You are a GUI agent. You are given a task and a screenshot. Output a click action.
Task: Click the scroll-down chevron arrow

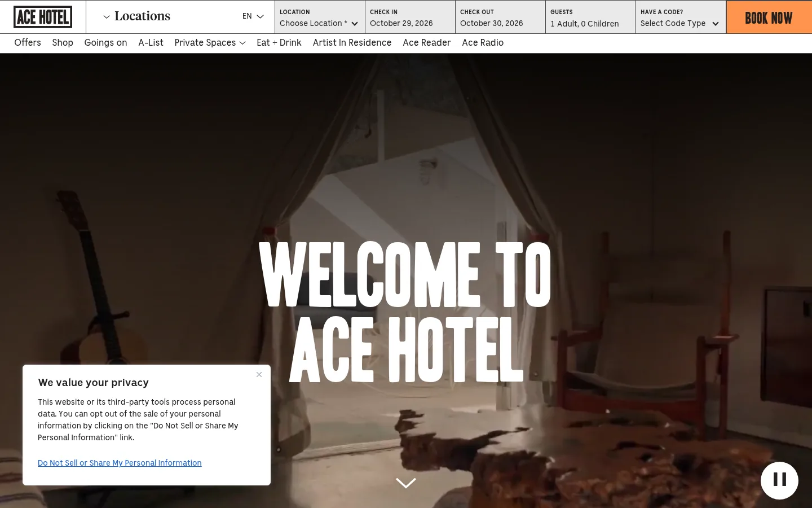point(406,483)
